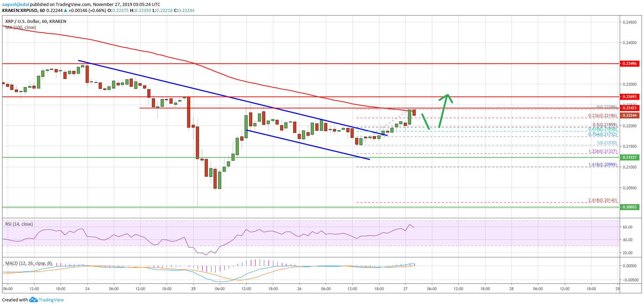Select the MA (100, close) indicator label
The height and width of the screenshot is (306, 644).
(20, 27)
